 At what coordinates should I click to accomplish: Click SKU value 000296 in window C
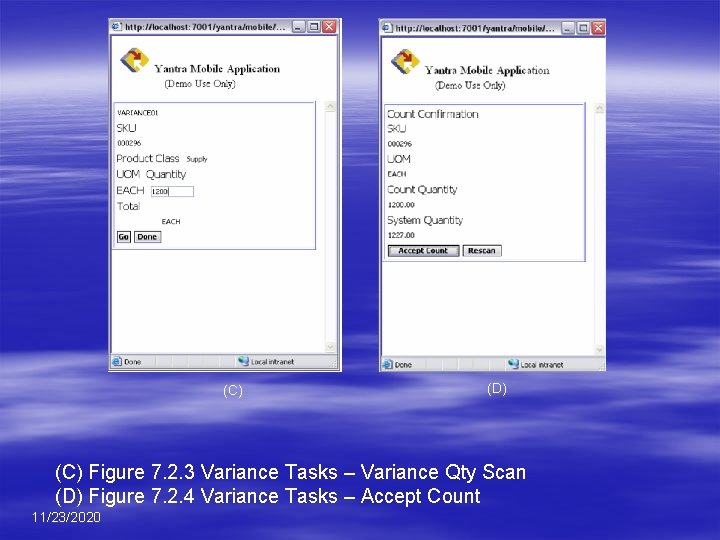(x=129, y=143)
